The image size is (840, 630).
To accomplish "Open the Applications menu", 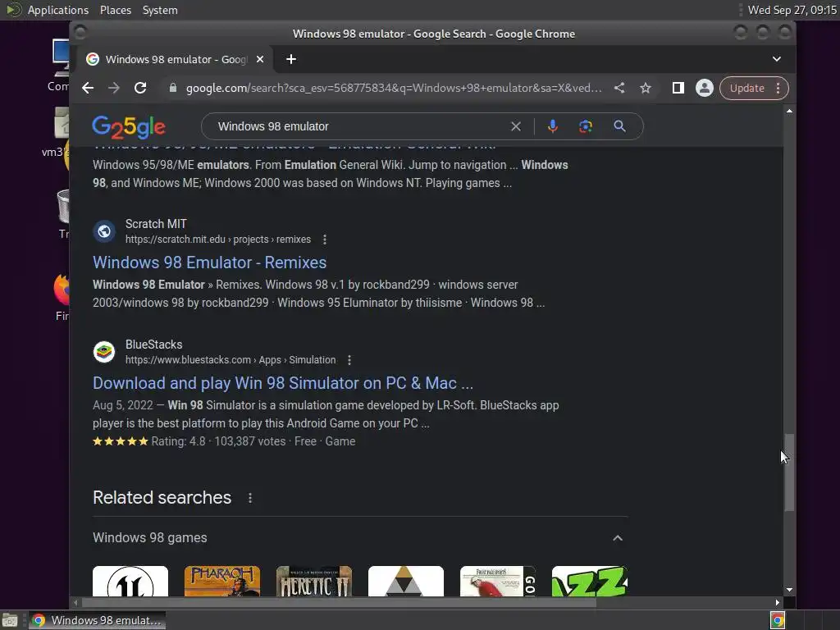I will point(58,10).
